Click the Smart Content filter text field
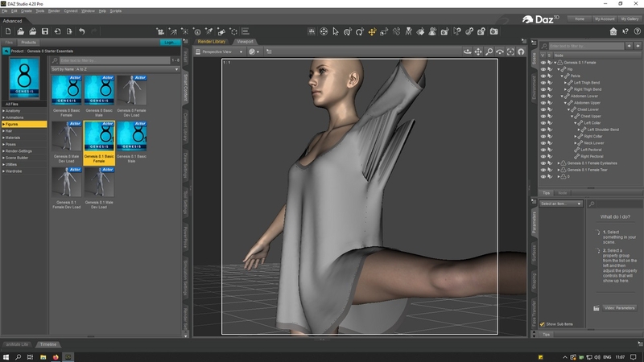Viewport: 644px width, 362px height. click(114, 60)
